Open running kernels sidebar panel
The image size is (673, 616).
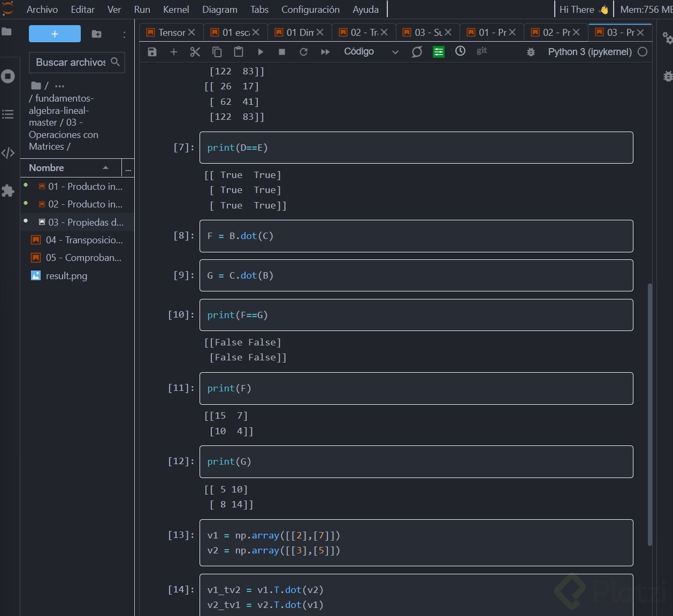click(x=8, y=76)
